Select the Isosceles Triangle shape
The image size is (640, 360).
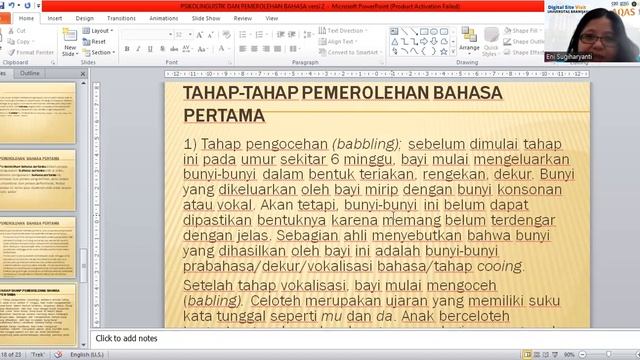pyautogui.click(x=395, y=42)
